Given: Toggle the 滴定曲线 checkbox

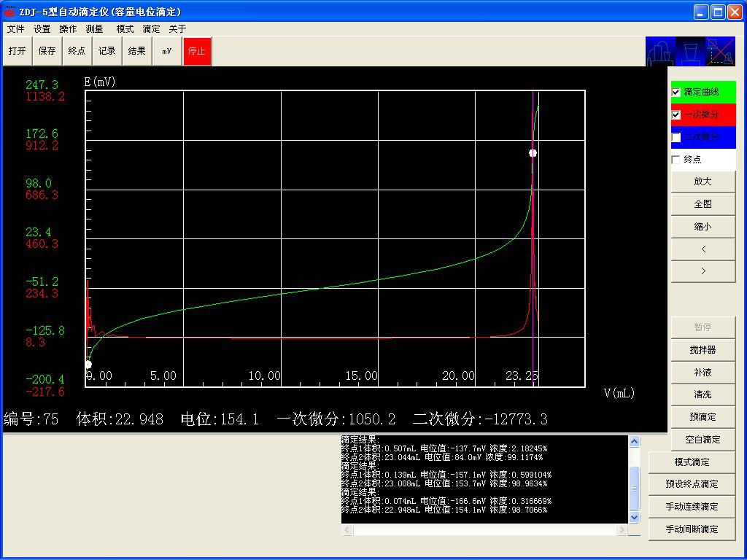Looking at the screenshot, I should tap(676, 93).
